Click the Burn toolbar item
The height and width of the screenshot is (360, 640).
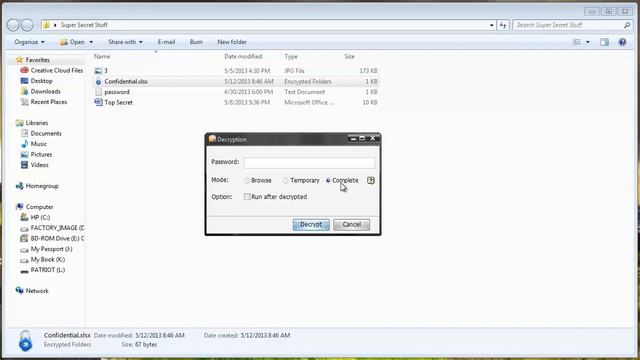point(196,42)
